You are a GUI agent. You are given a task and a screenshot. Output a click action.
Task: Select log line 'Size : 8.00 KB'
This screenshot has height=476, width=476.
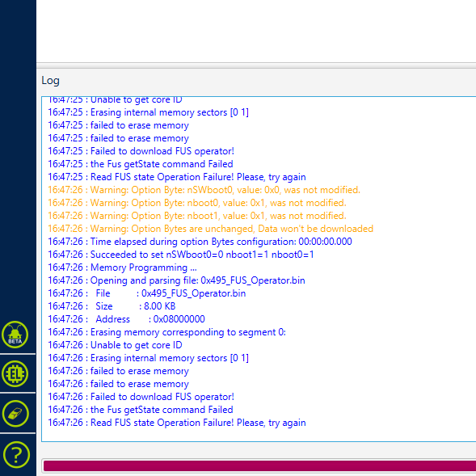point(112,306)
